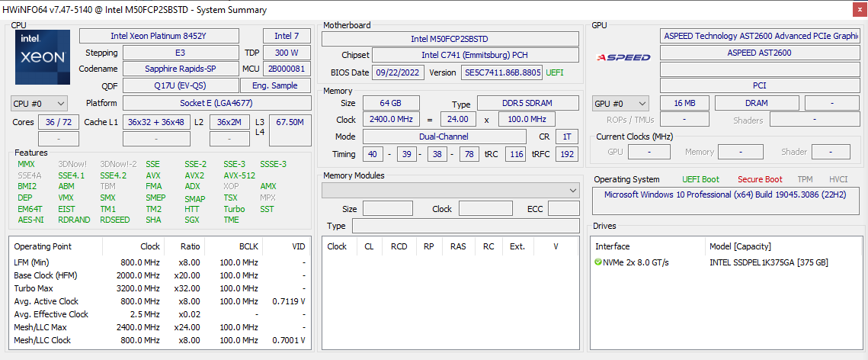Viewport: 868px width, 360px height.
Task: Click the SGX feature label
Action: pos(191,220)
